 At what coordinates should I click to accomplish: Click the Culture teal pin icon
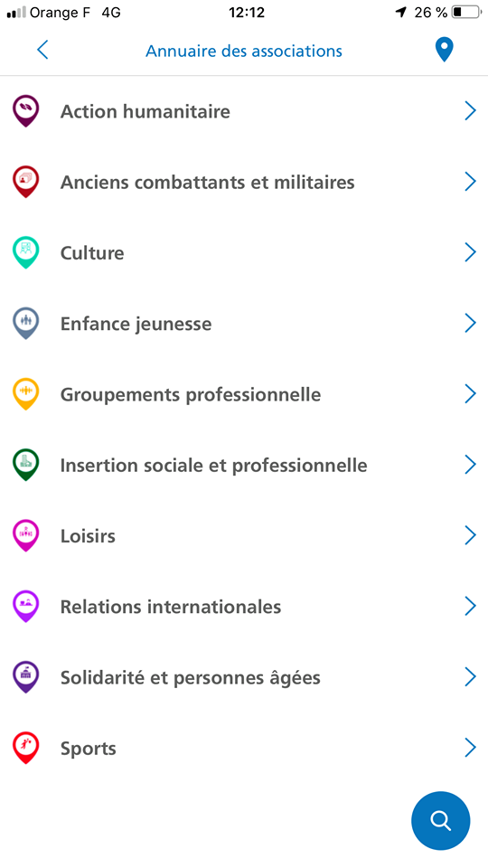click(x=26, y=253)
